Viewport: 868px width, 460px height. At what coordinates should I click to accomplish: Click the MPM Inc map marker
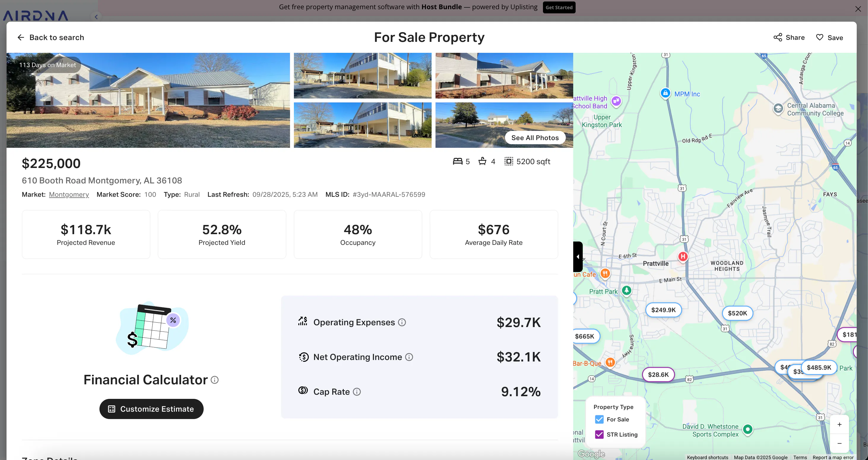pos(665,93)
